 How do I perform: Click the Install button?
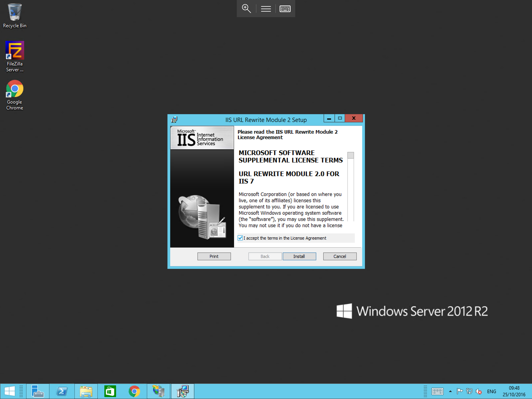[299, 256]
